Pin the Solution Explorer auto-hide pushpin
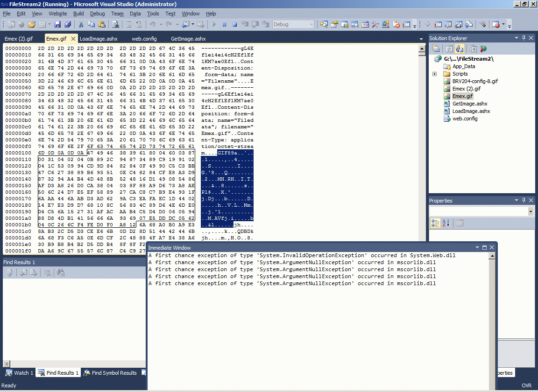Image resolution: width=538 pixels, height=392 pixels. [x=524, y=38]
